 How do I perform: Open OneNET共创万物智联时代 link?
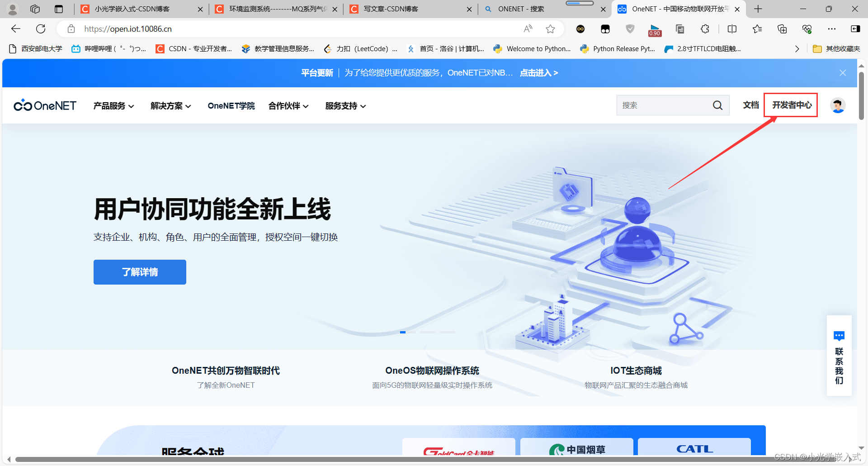[x=226, y=371]
